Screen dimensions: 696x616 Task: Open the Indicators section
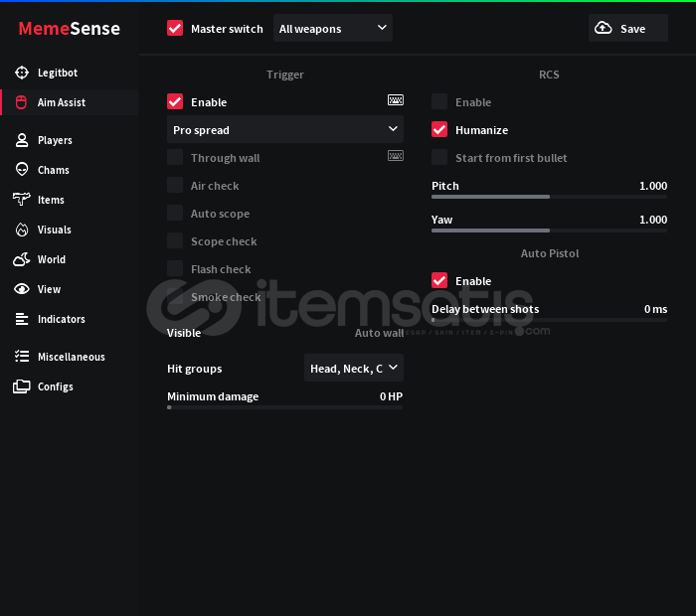point(70,319)
